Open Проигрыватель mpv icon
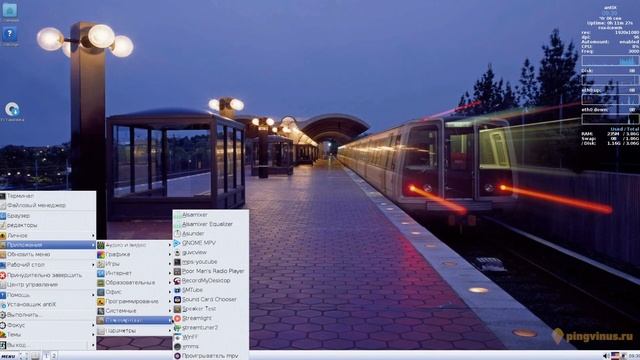640x360 pixels. pyautogui.click(x=177, y=356)
